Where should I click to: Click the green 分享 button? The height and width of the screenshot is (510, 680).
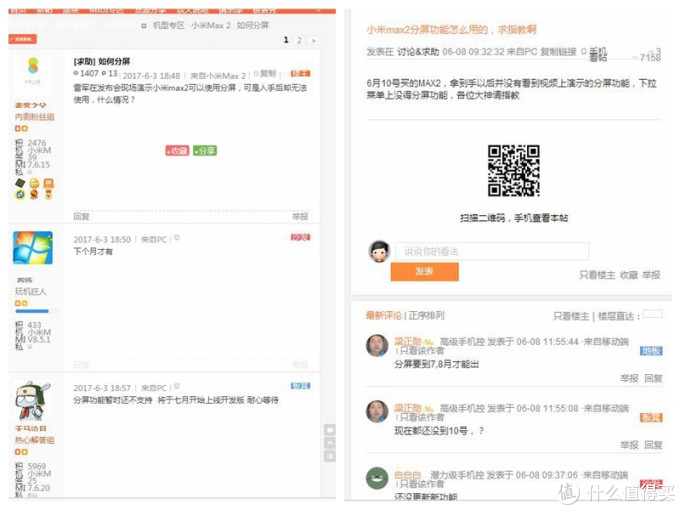(x=205, y=150)
